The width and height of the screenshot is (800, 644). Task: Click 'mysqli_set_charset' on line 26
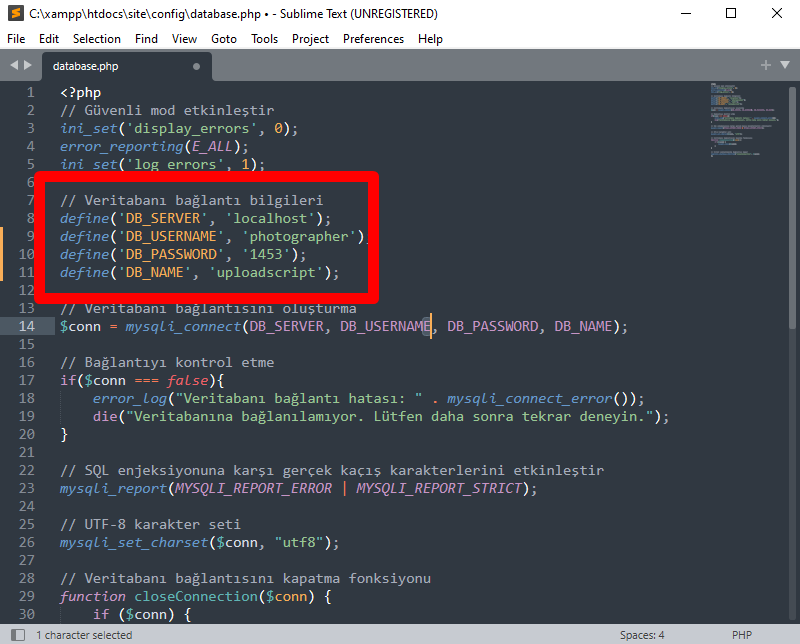coord(134,542)
